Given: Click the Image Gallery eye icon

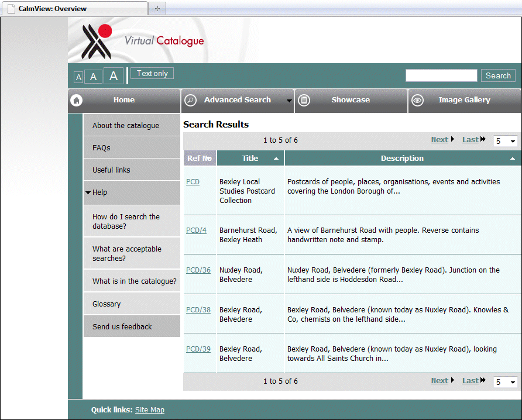Looking at the screenshot, I should click(x=417, y=101).
